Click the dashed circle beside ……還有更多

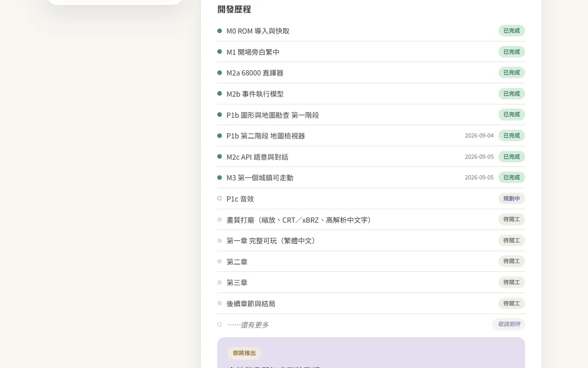[220, 324]
